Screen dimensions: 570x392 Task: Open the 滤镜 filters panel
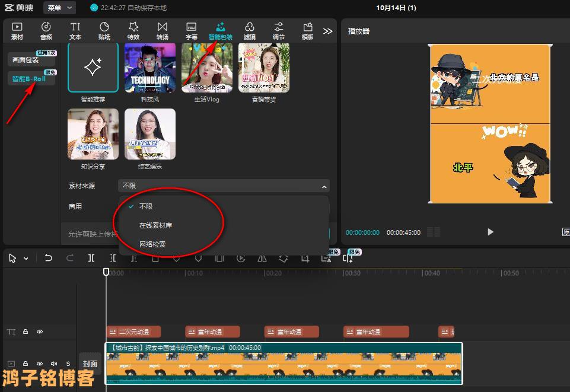[249, 31]
